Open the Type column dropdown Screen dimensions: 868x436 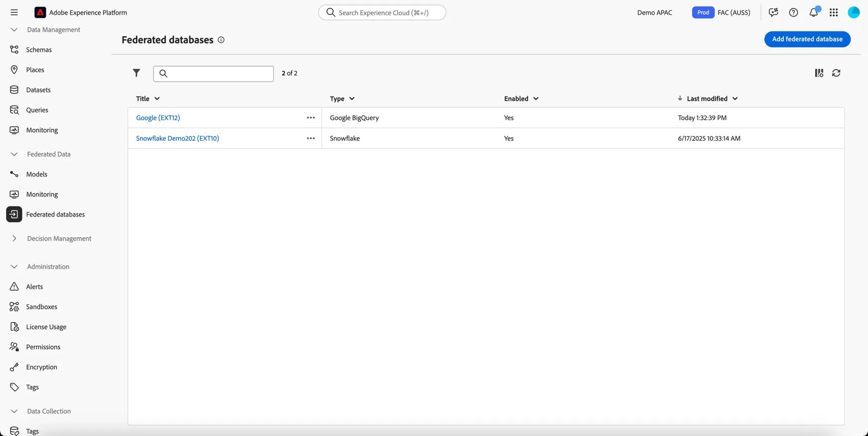[352, 99]
